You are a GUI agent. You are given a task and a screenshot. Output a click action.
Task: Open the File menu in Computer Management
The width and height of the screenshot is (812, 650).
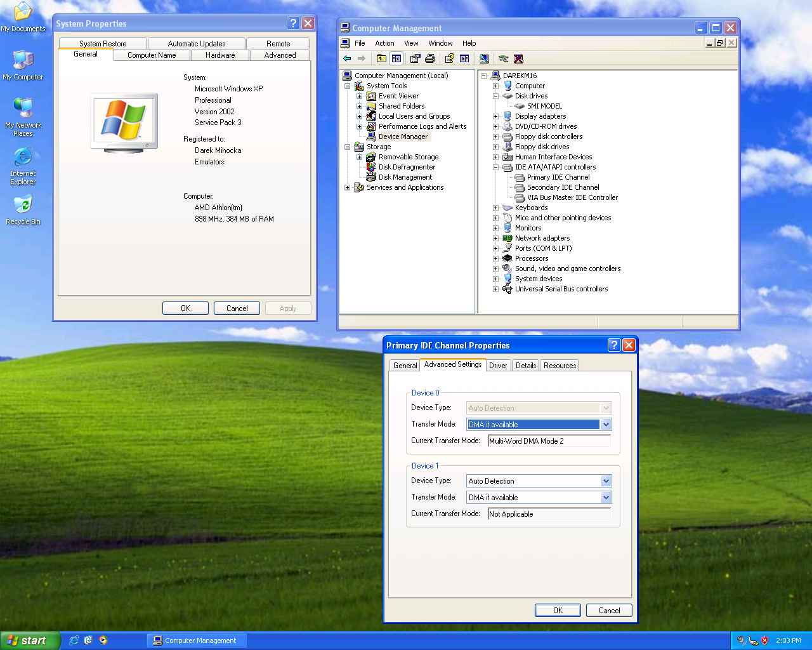coord(360,43)
